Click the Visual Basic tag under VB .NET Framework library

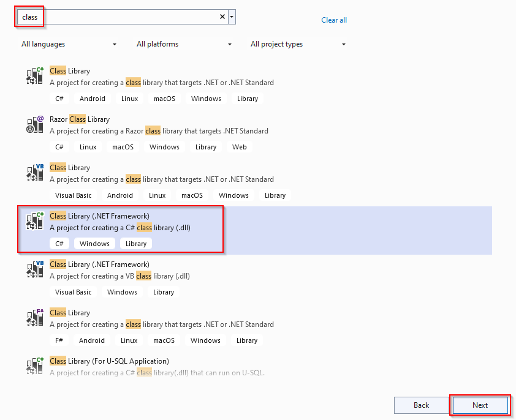click(x=73, y=292)
